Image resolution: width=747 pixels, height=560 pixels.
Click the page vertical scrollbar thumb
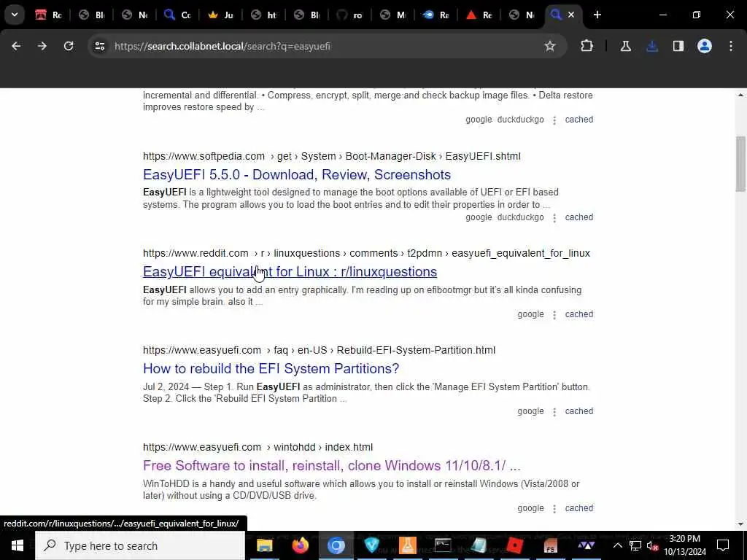[x=740, y=164]
